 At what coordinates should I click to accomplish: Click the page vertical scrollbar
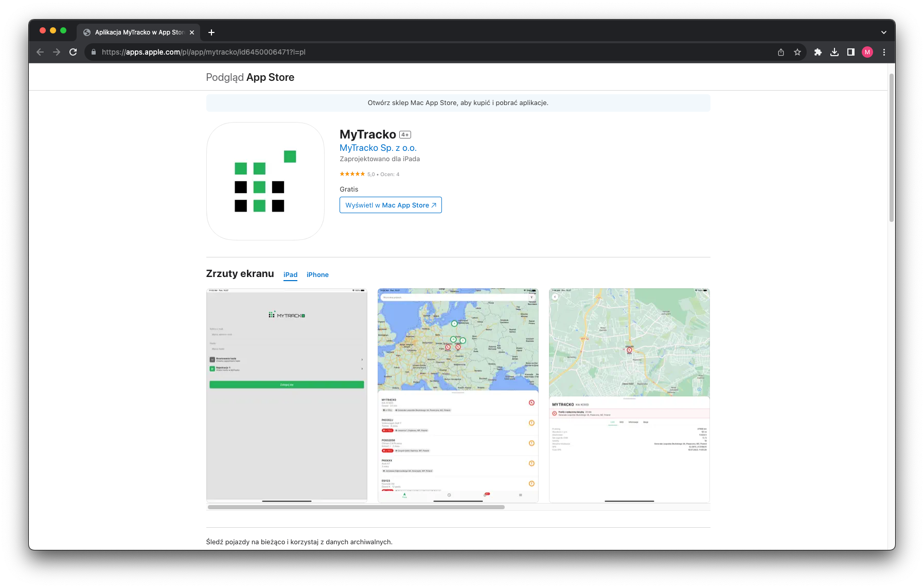click(x=892, y=148)
